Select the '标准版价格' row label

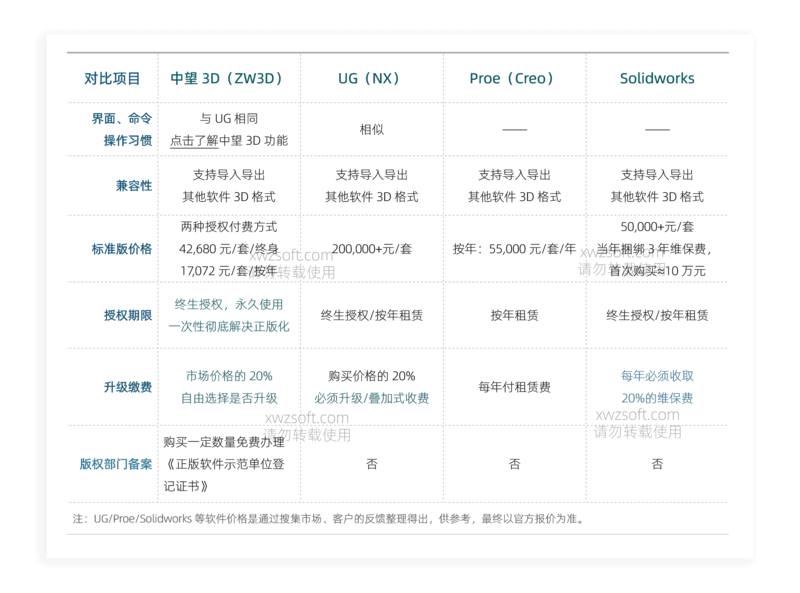click(122, 249)
